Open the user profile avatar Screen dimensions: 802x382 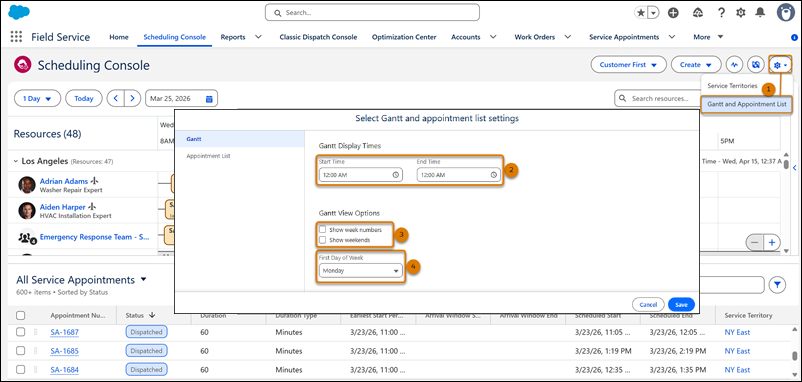pos(786,13)
